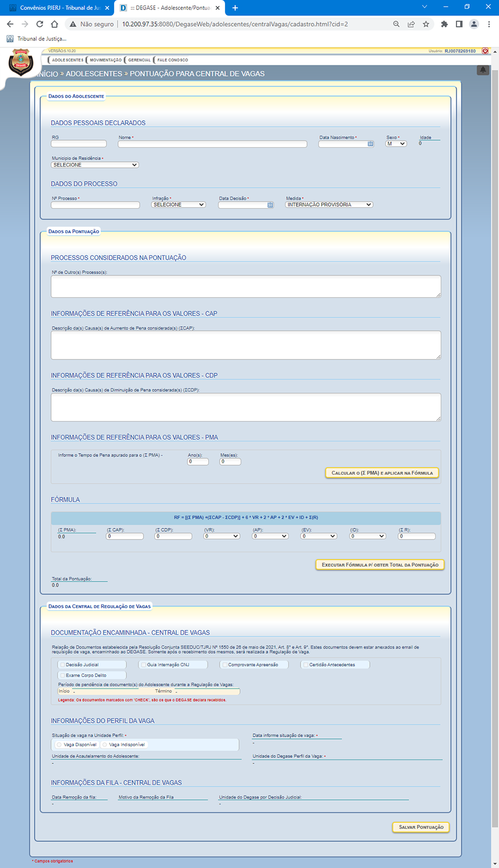Click the DEGASE shield logo
The image size is (499, 868).
point(21,61)
